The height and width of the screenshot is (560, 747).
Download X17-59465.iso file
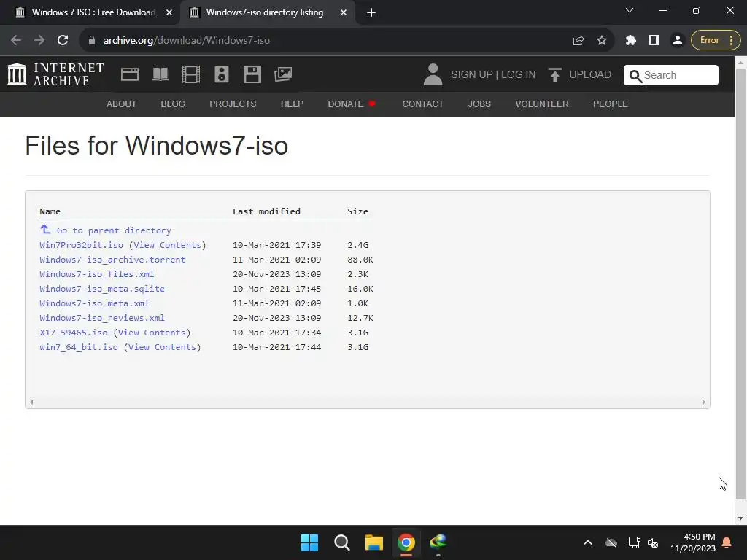tap(74, 332)
